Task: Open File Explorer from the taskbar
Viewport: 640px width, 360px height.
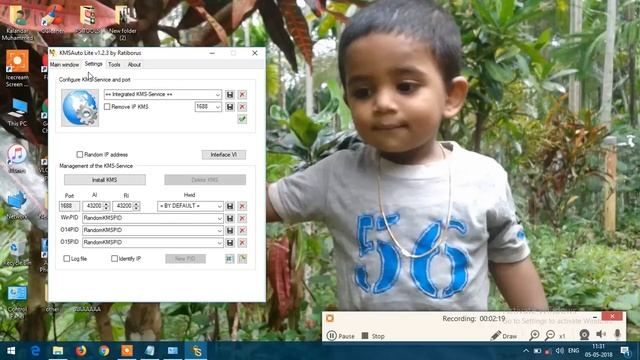Action: 58,351
